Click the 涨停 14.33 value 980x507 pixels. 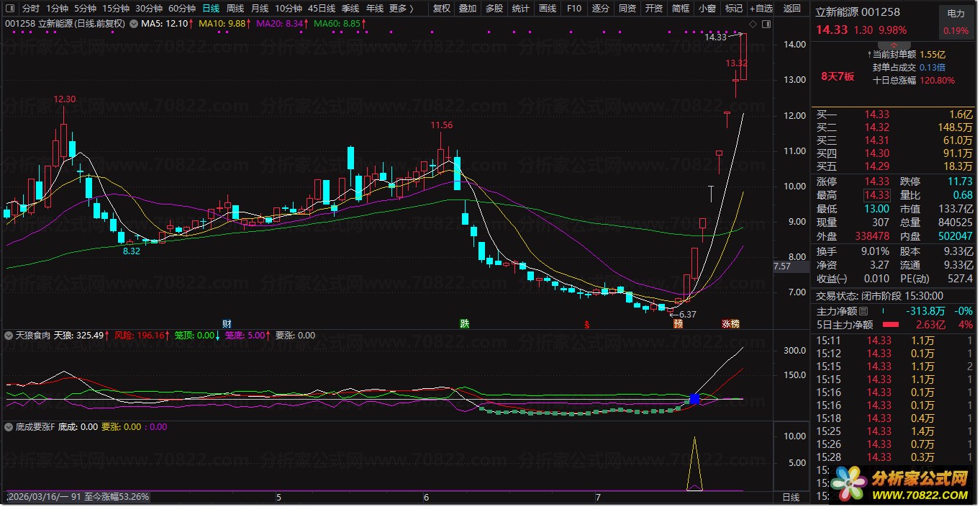click(877, 181)
